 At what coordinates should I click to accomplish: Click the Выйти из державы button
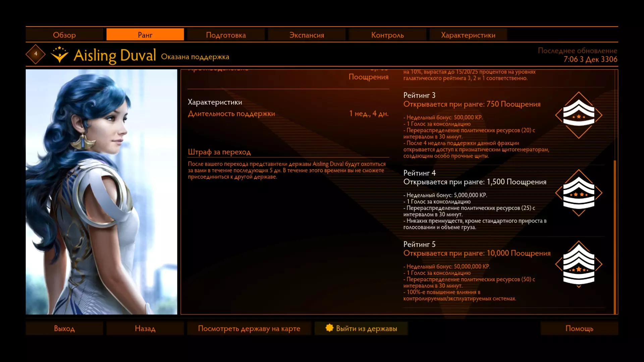[x=366, y=328]
